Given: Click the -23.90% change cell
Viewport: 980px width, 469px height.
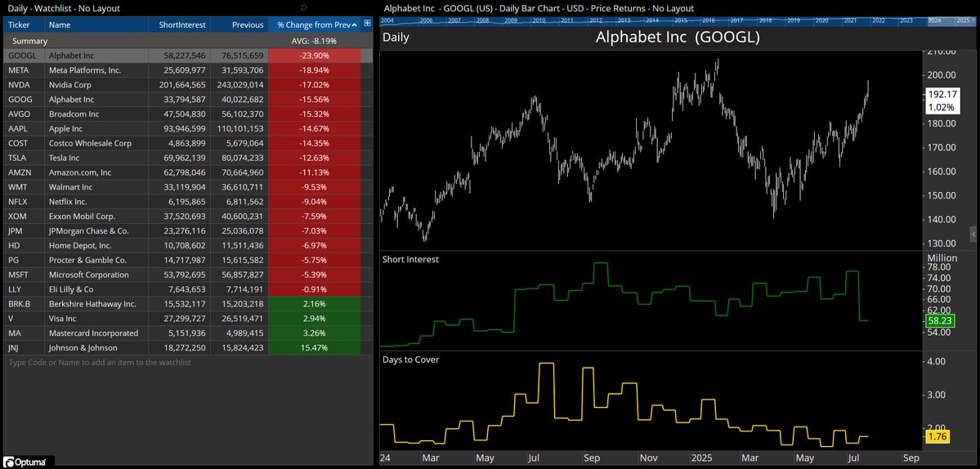Looking at the screenshot, I should 315,56.
